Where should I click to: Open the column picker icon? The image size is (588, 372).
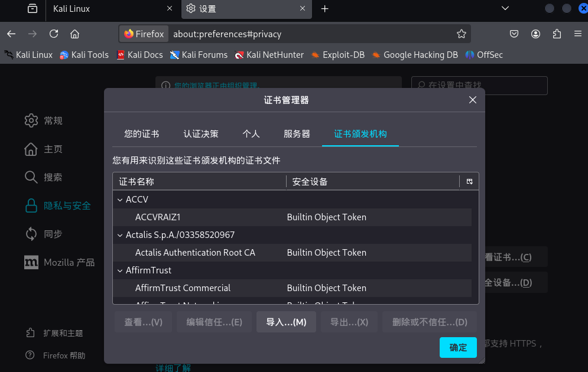pos(469,182)
